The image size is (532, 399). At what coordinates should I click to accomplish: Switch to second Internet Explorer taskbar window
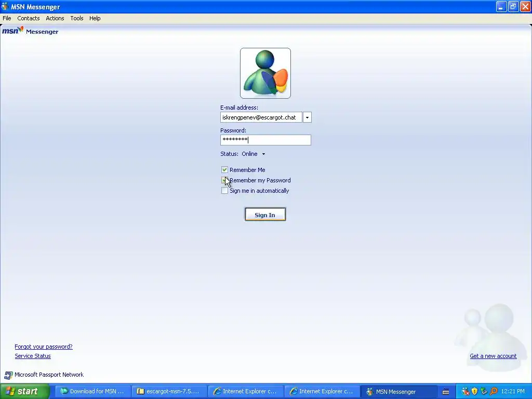(x=322, y=392)
